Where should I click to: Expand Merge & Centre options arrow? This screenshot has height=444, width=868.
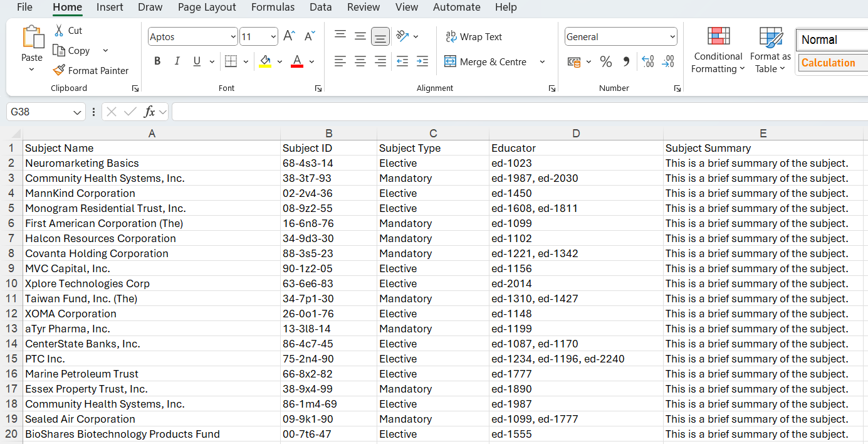tap(542, 61)
